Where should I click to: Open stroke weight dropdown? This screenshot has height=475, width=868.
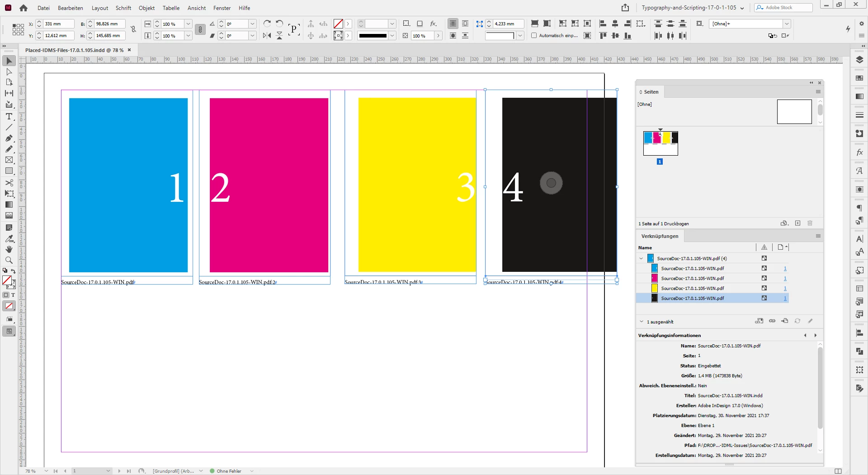click(x=392, y=24)
